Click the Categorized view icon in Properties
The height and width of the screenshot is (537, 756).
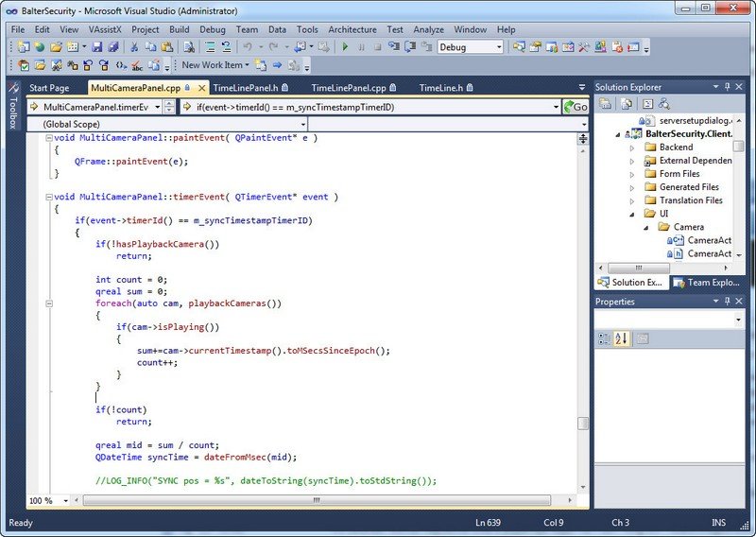pos(605,338)
